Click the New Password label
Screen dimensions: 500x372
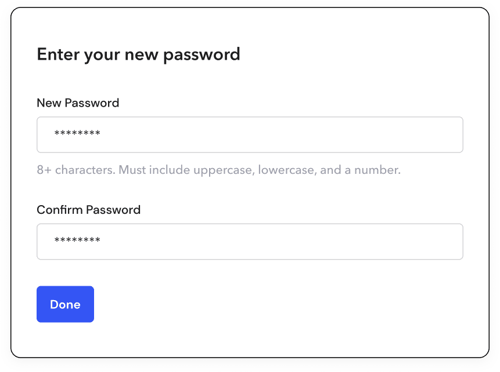point(78,103)
